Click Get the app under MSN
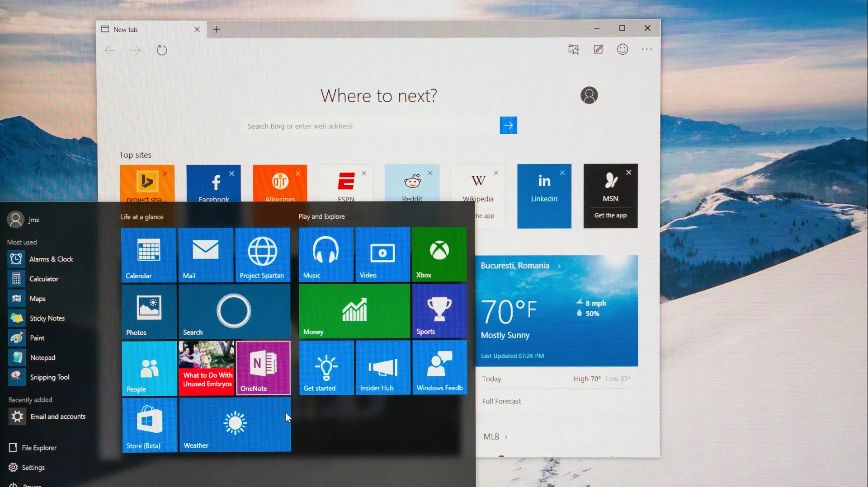The height and width of the screenshot is (487, 868). pos(611,215)
